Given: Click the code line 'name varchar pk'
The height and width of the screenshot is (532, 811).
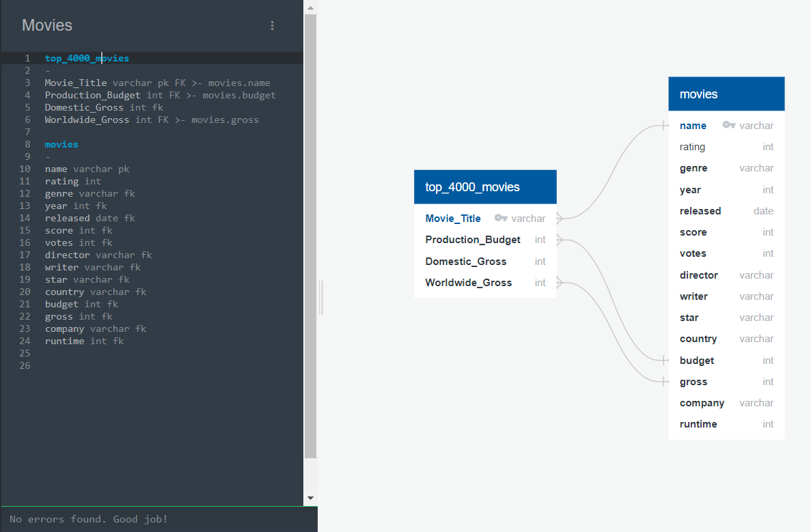Looking at the screenshot, I should (87, 169).
